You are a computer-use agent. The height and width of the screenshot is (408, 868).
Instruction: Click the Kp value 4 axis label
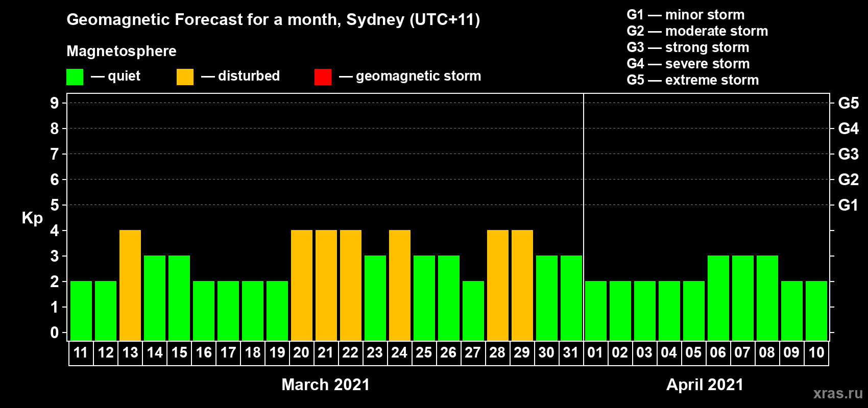point(55,231)
